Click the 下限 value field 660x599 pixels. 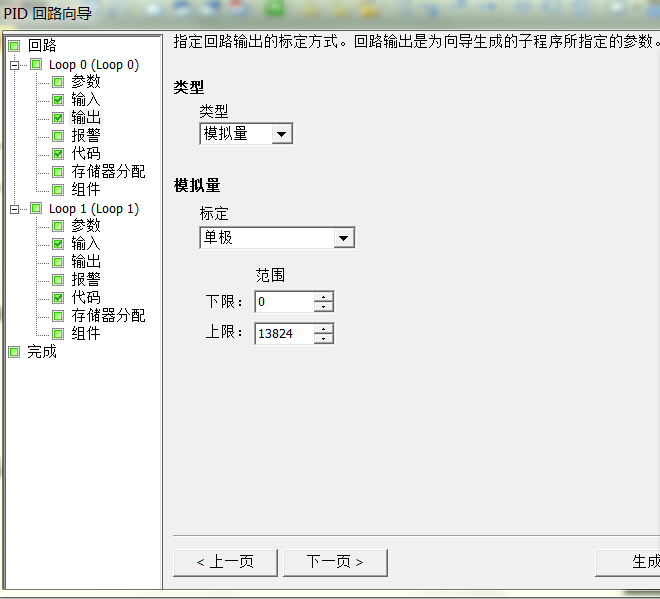(285, 302)
